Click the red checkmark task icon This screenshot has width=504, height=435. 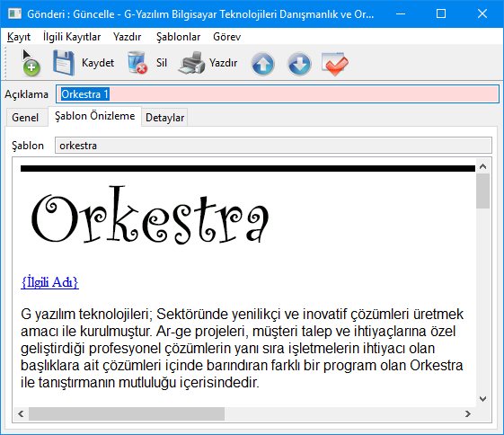click(x=335, y=64)
